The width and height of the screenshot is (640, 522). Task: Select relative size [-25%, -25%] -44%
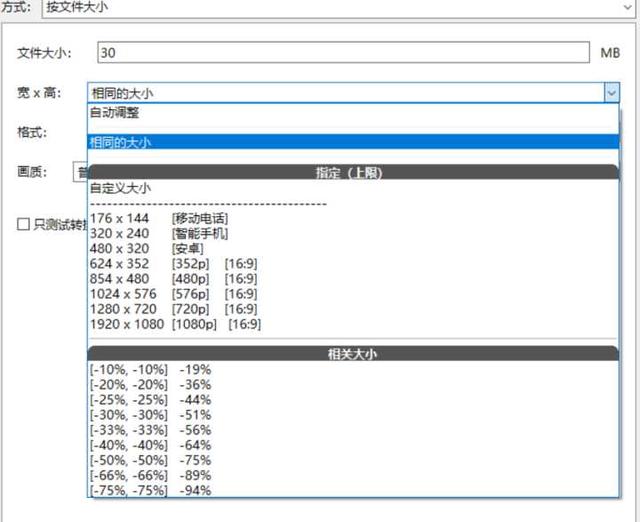353,400
